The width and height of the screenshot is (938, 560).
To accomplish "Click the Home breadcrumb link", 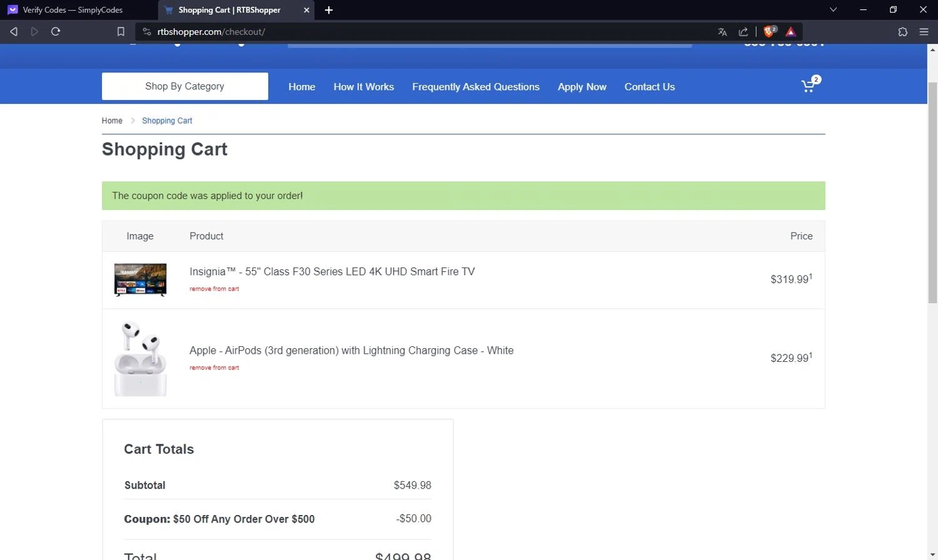I will pos(112,121).
